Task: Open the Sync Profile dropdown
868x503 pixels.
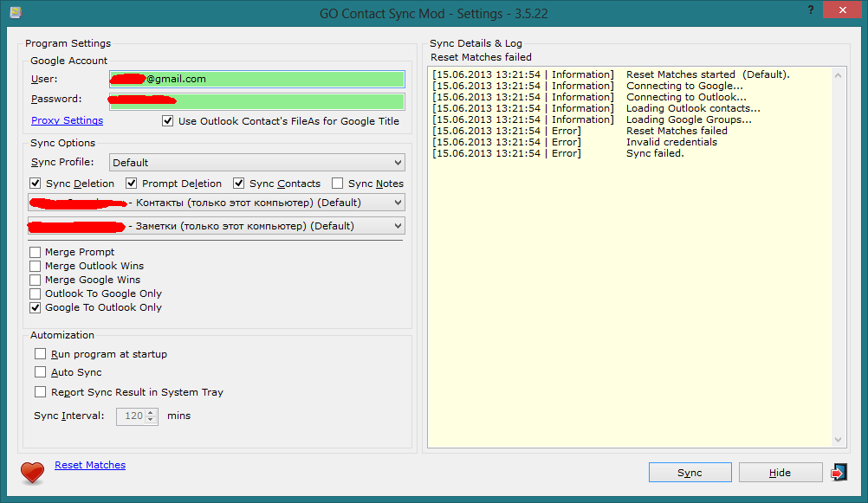Action: tap(257, 163)
